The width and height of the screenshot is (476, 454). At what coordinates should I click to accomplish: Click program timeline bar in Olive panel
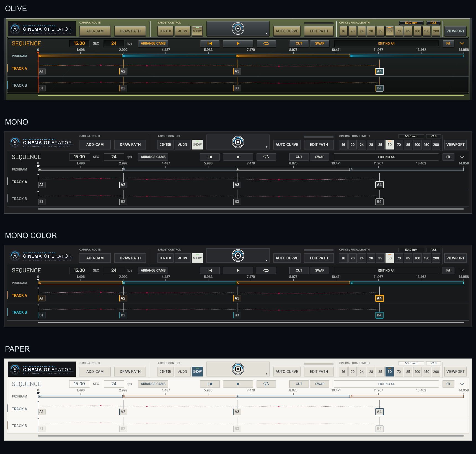pos(251,56)
